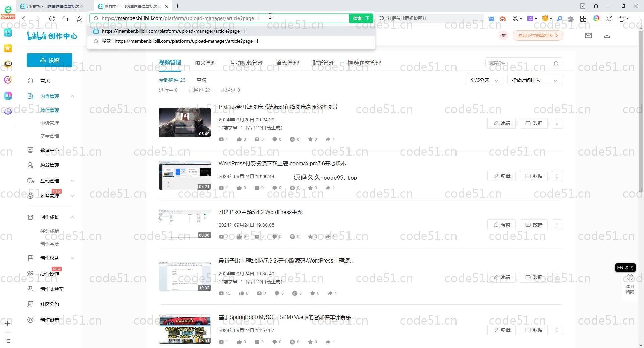644x348 pixels.
Task: Open the browser hamburger menu
Action: [637, 19]
